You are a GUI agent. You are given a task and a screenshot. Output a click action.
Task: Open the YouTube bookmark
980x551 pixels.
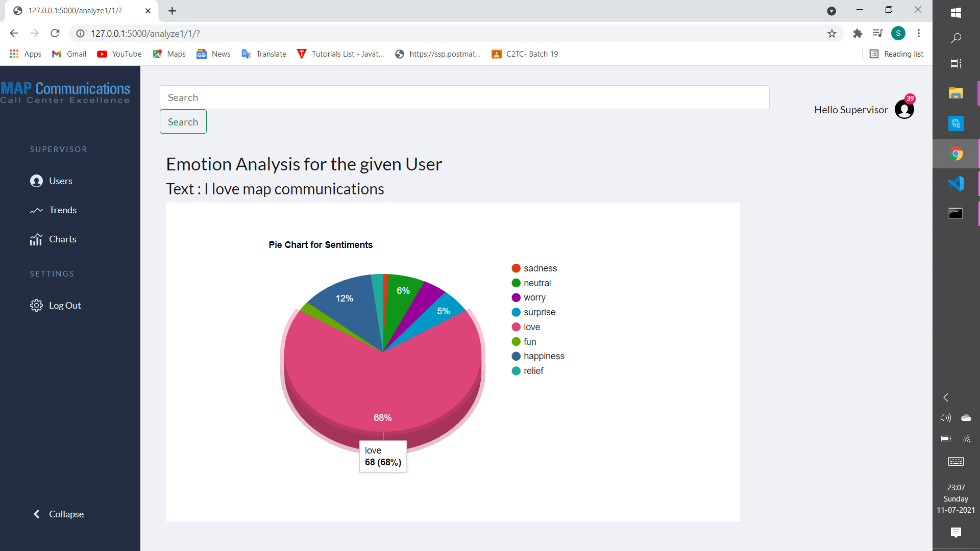119,54
